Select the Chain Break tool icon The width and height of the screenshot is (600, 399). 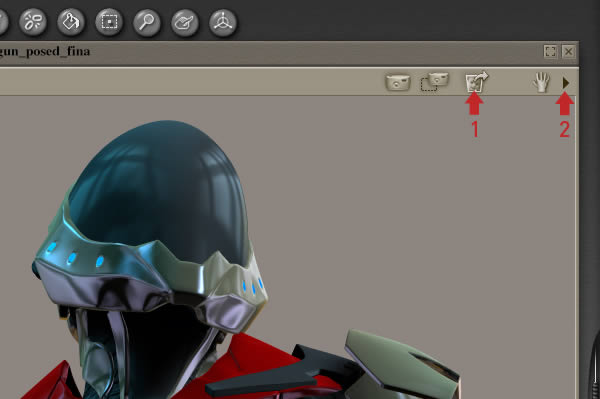pyautogui.click(x=33, y=22)
